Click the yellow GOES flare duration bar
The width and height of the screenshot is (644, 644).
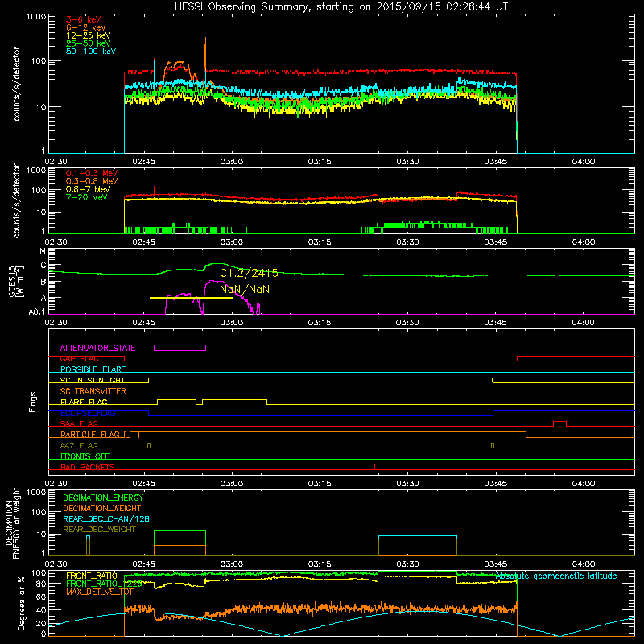[191, 298]
